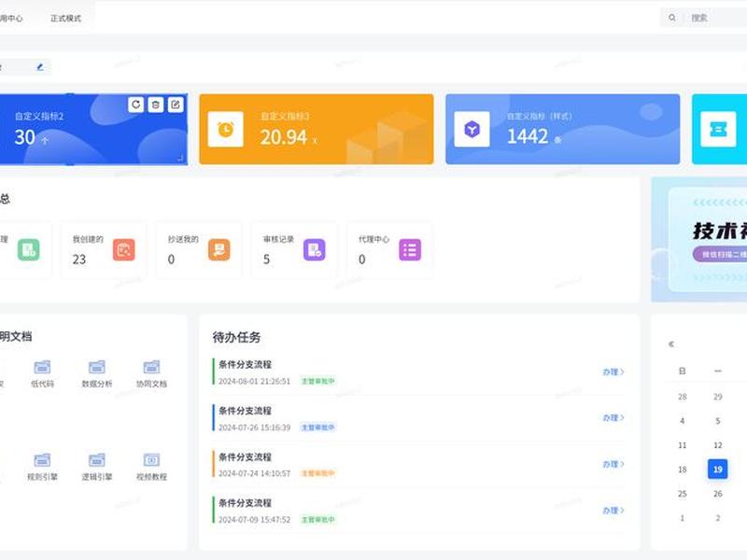Open the 条件分支流程 task dated 2024-07-09
747x560 pixels.
245,503
